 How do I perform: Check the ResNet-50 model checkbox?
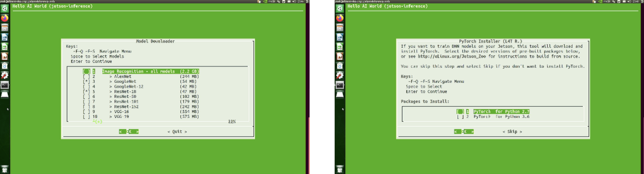[86, 97]
